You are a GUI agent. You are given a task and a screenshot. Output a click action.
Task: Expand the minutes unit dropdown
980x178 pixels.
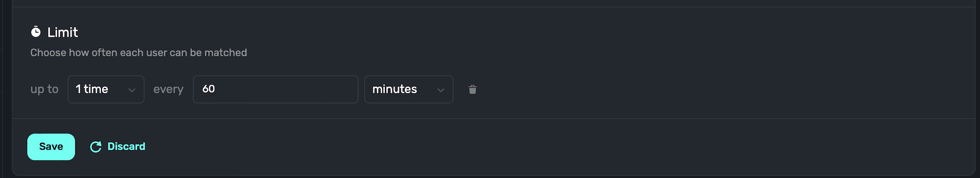[409, 89]
